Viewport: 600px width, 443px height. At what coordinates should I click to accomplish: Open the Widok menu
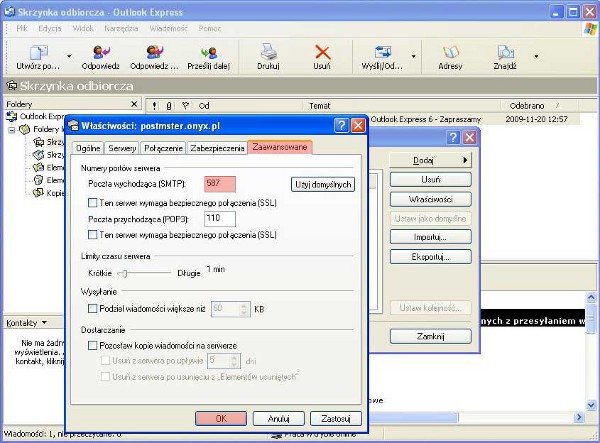(83, 28)
